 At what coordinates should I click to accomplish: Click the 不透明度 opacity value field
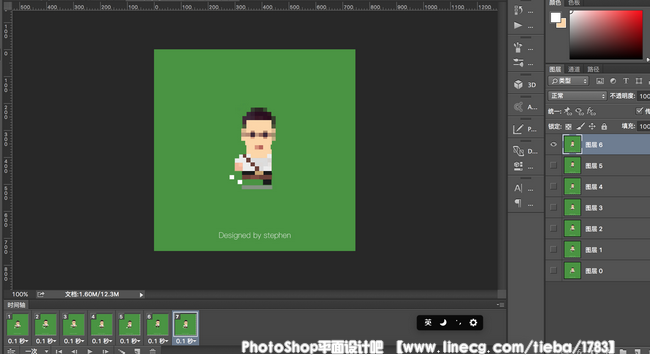coord(644,96)
